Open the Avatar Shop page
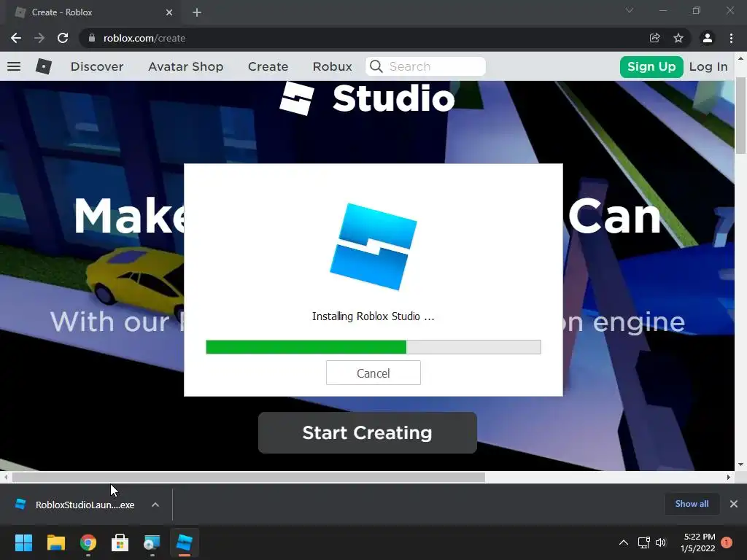 point(186,66)
